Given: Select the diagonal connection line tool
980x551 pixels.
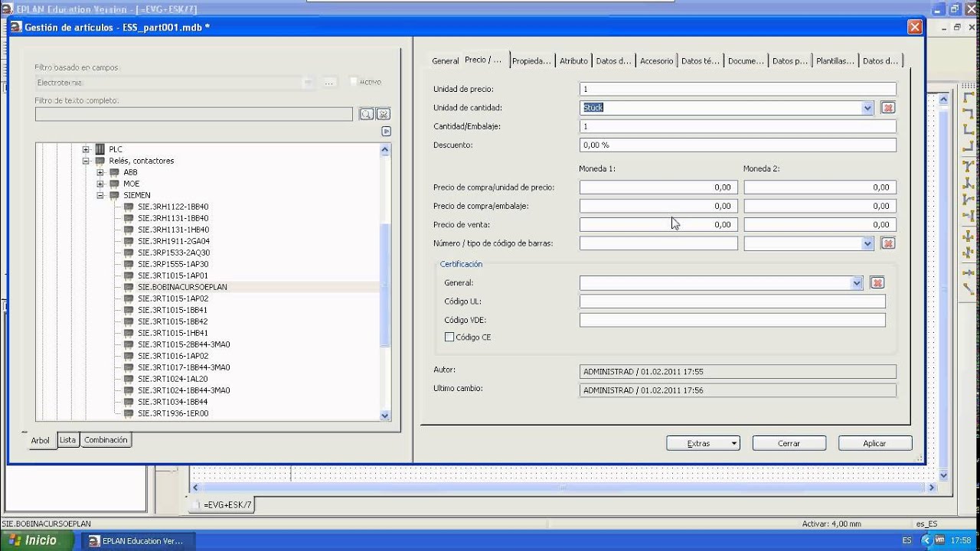Looking at the screenshot, I should pyautogui.click(x=969, y=289).
